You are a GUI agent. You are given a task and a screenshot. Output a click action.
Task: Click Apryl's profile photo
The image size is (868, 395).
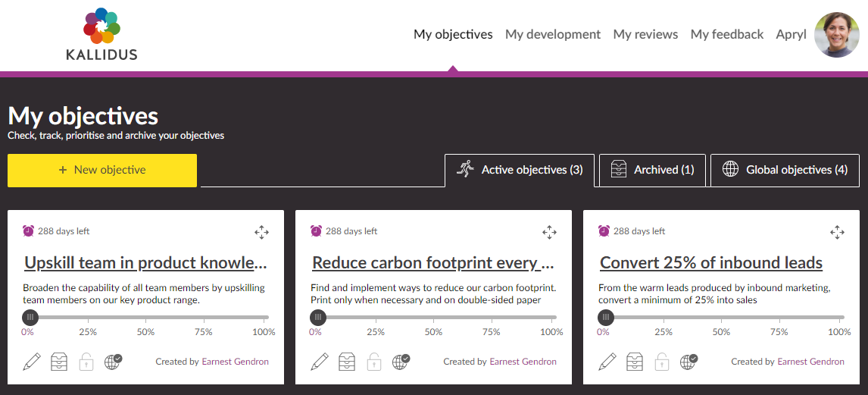tap(836, 35)
